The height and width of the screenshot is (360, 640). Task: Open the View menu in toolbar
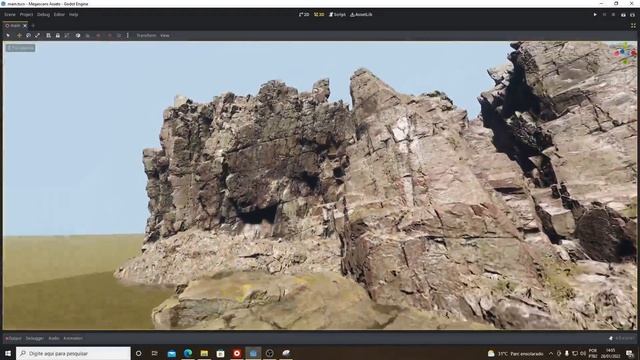(x=164, y=36)
